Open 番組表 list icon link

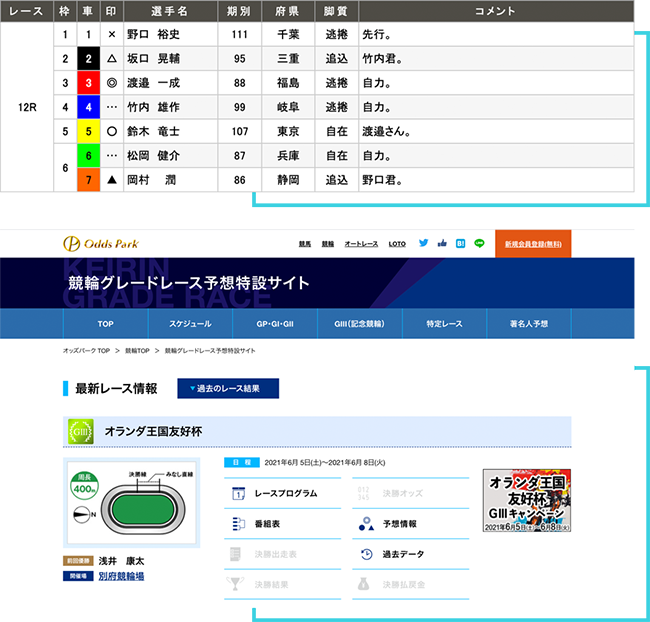tap(239, 523)
